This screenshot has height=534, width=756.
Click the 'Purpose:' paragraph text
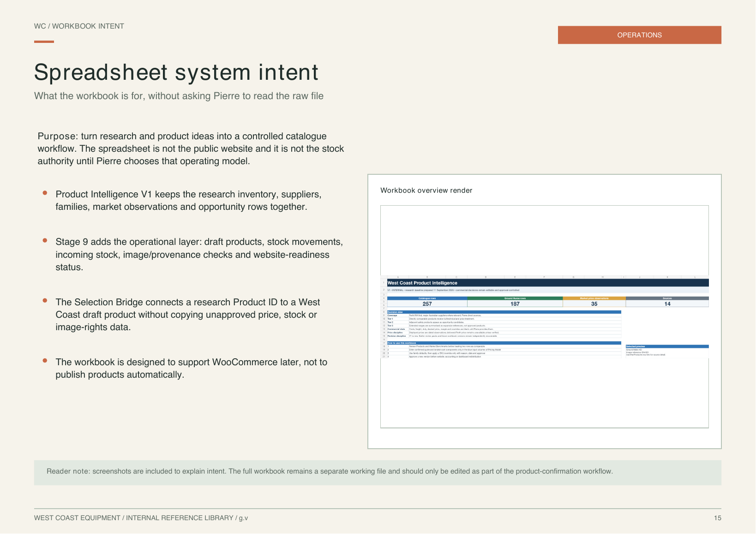[x=191, y=148]
